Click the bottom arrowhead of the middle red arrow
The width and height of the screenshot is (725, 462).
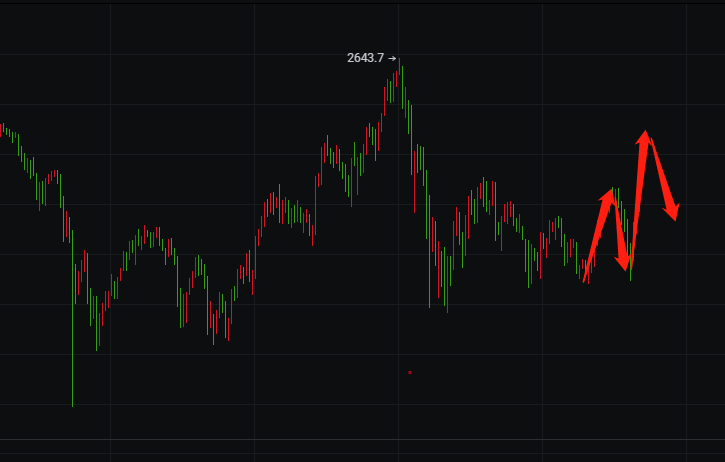[626, 265]
